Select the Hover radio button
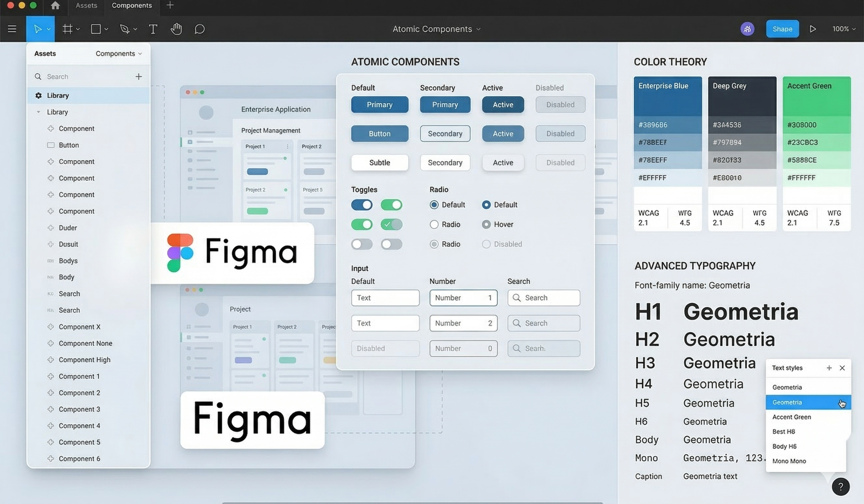The image size is (864, 504). coord(486,224)
